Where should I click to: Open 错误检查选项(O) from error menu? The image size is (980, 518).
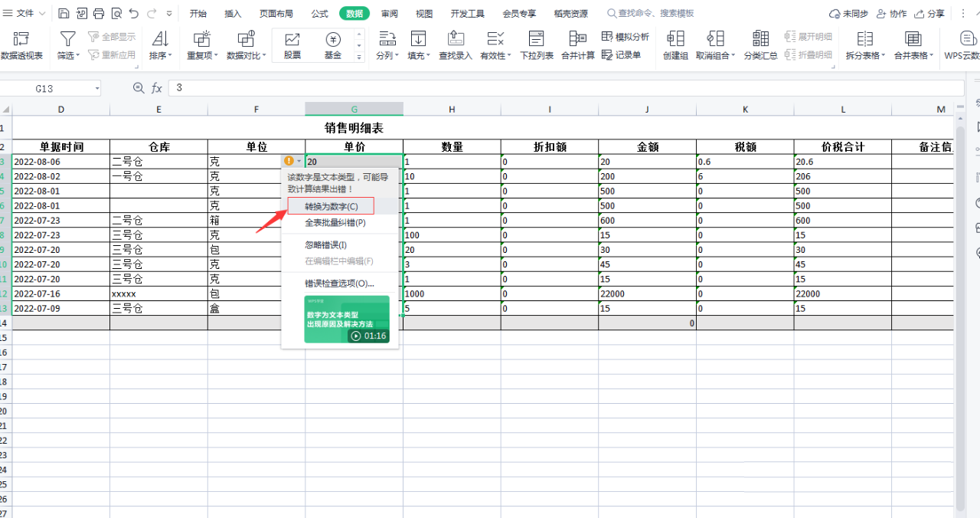click(x=339, y=284)
